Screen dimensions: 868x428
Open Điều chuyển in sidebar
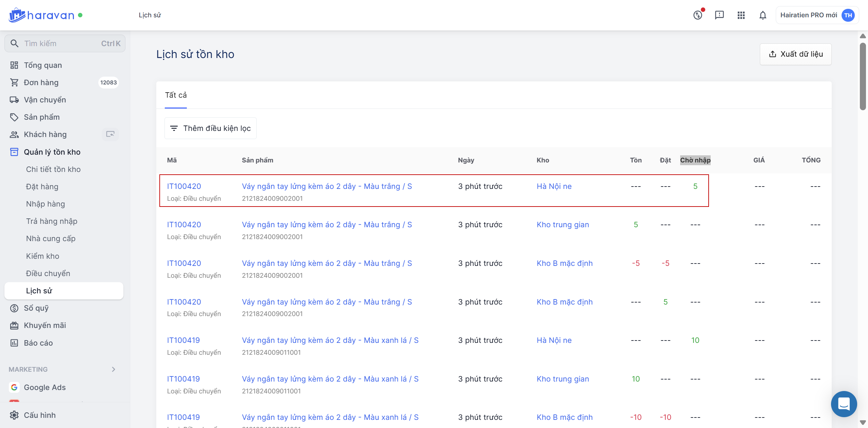(x=48, y=273)
